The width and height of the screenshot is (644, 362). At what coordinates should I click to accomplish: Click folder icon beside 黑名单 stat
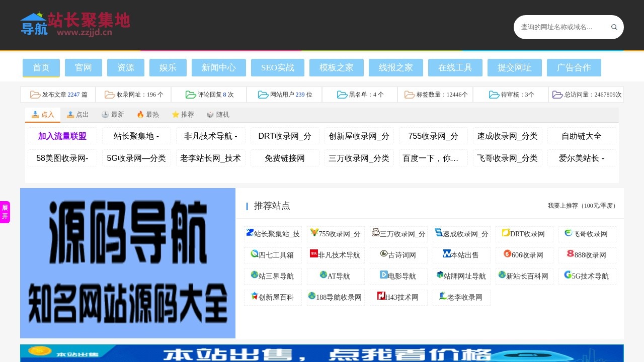[342, 95]
